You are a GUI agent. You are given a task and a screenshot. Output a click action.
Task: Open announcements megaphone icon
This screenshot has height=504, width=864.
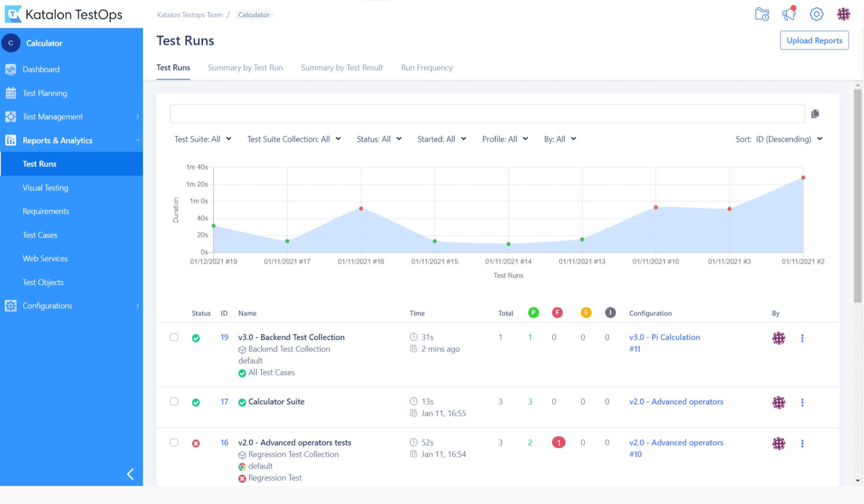(x=789, y=14)
